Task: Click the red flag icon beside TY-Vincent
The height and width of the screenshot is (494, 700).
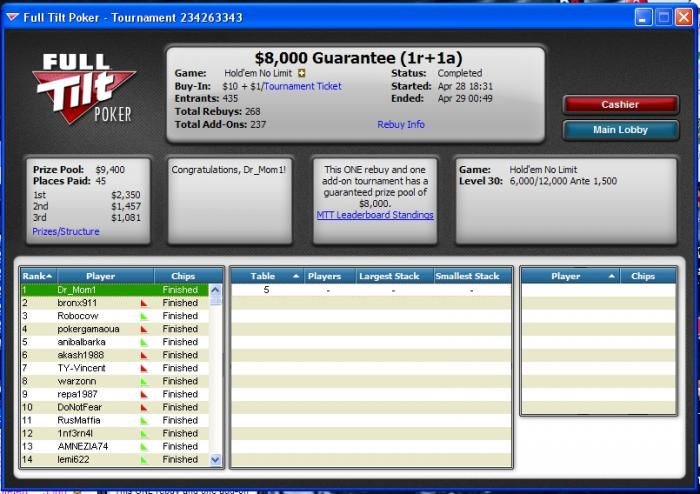Action: 144,368
